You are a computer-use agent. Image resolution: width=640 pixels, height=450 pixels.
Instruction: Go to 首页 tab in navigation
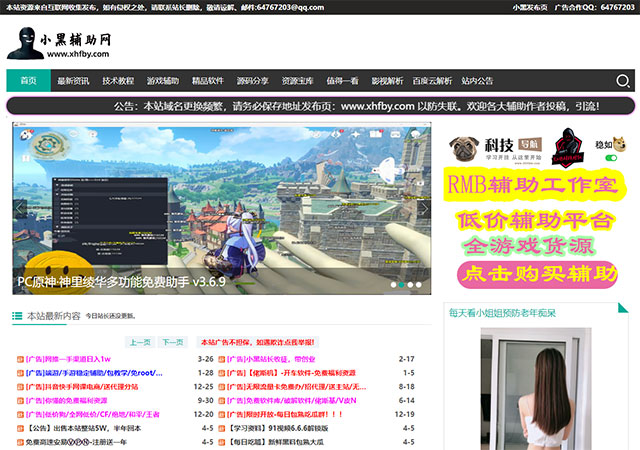point(29,80)
